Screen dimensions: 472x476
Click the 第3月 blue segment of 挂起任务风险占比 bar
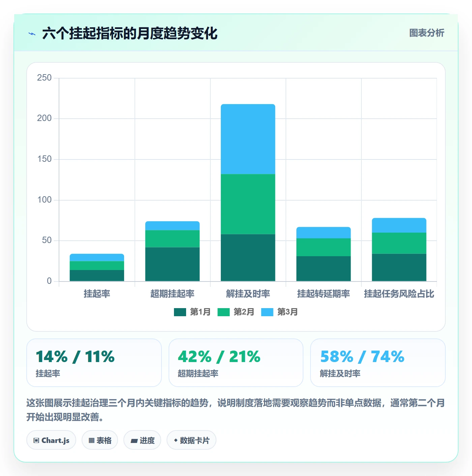coord(399,226)
